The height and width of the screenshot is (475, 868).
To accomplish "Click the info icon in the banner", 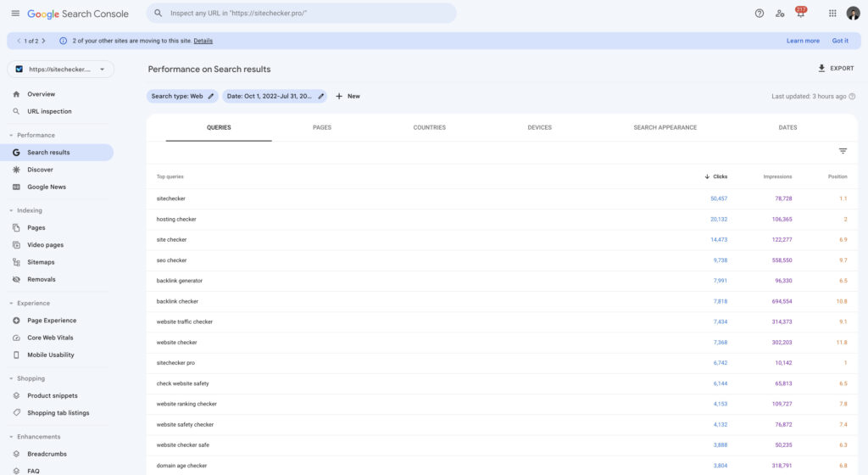I will pyautogui.click(x=63, y=41).
